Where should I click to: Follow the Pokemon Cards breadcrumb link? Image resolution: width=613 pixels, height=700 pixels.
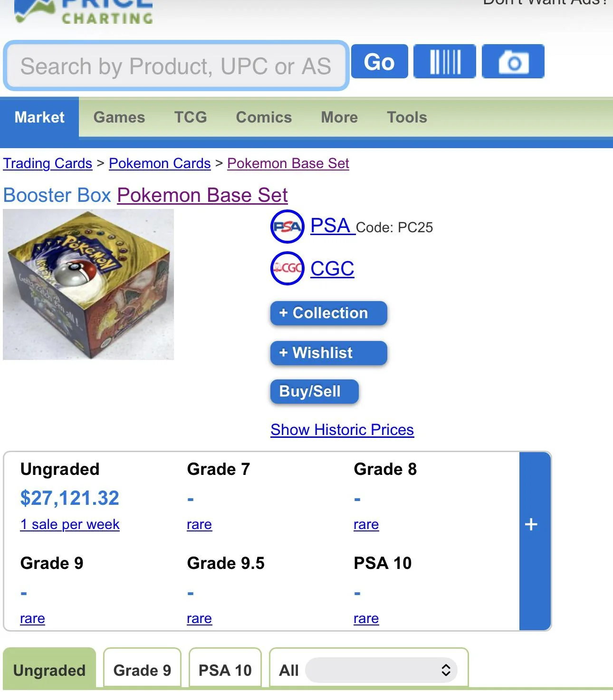tap(160, 163)
